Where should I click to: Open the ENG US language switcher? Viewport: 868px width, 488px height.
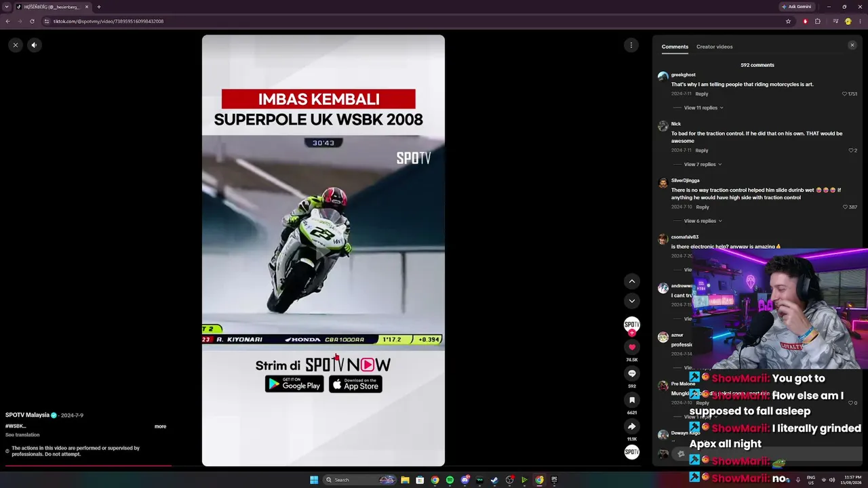click(810, 480)
